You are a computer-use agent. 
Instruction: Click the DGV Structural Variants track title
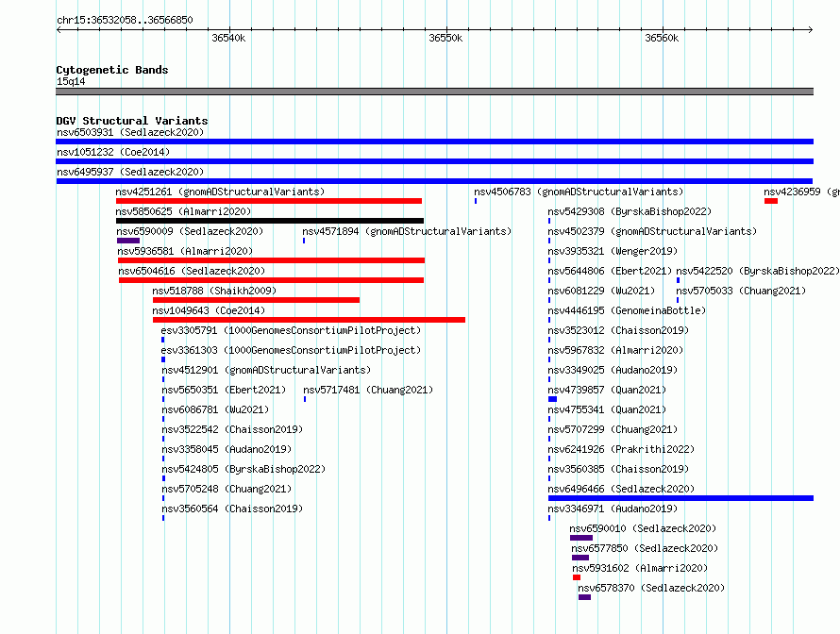pos(132,121)
